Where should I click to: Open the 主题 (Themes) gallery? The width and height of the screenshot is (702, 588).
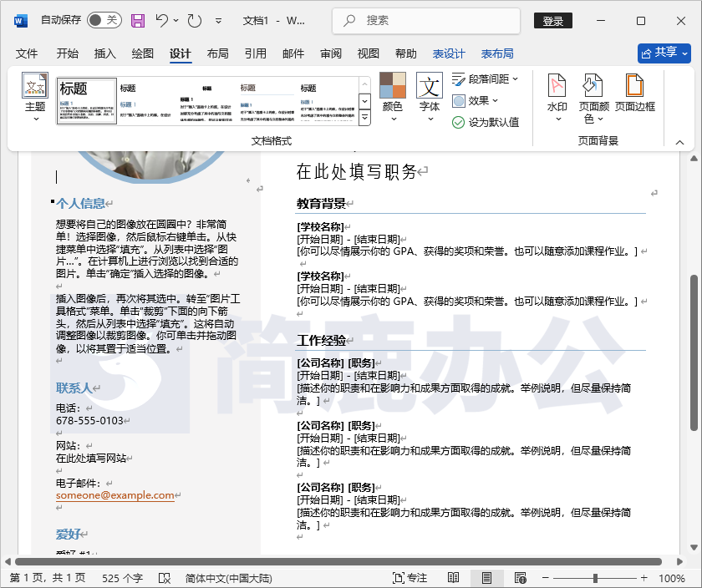(34, 98)
